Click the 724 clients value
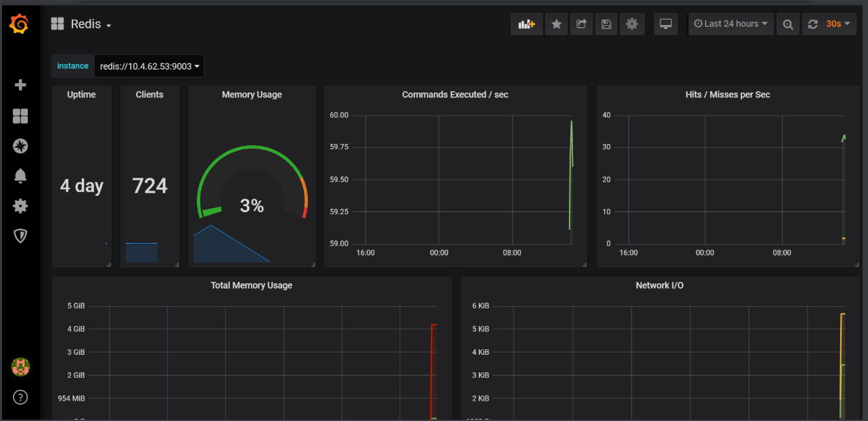Viewport: 868px width, 421px height. pos(150,186)
